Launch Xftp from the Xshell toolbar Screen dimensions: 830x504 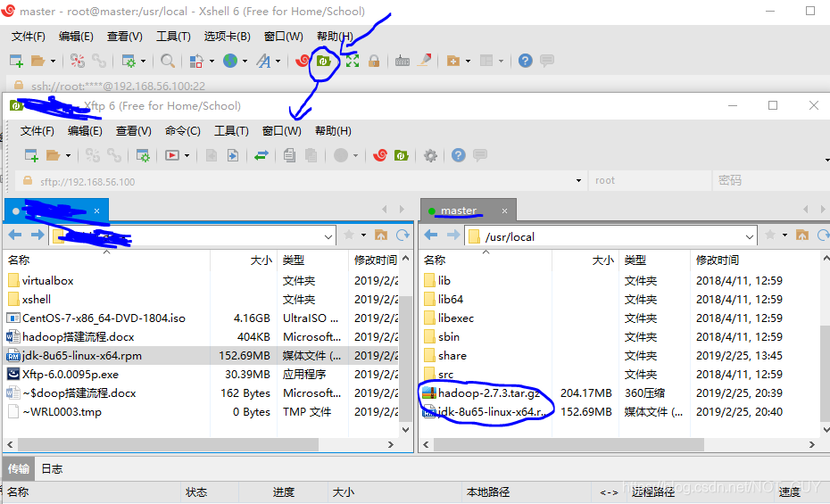click(323, 62)
